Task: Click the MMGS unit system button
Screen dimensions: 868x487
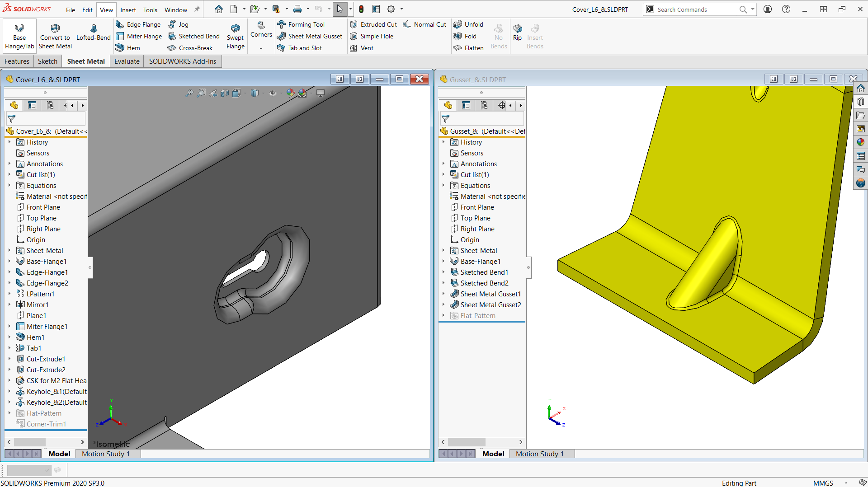Action: [x=823, y=483]
